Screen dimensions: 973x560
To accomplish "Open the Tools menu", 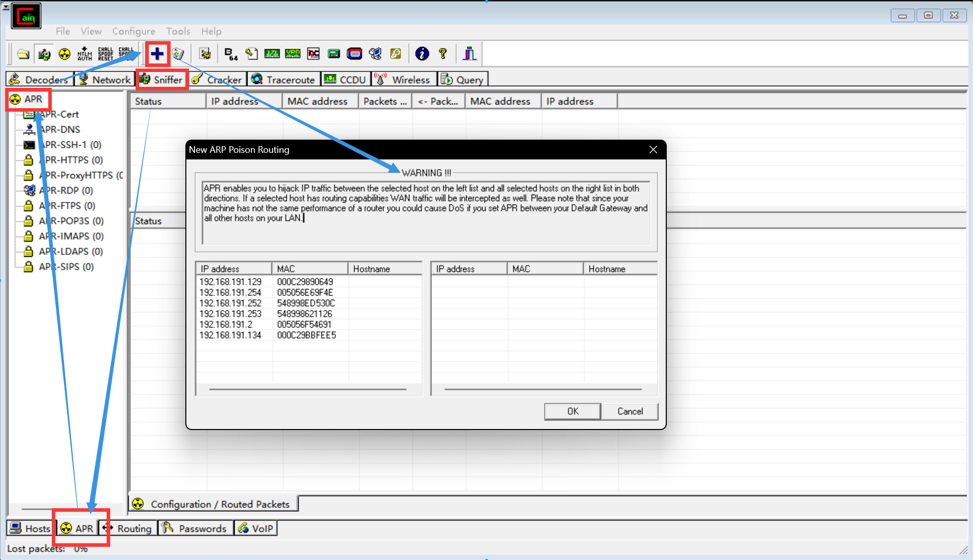I will pos(178,31).
